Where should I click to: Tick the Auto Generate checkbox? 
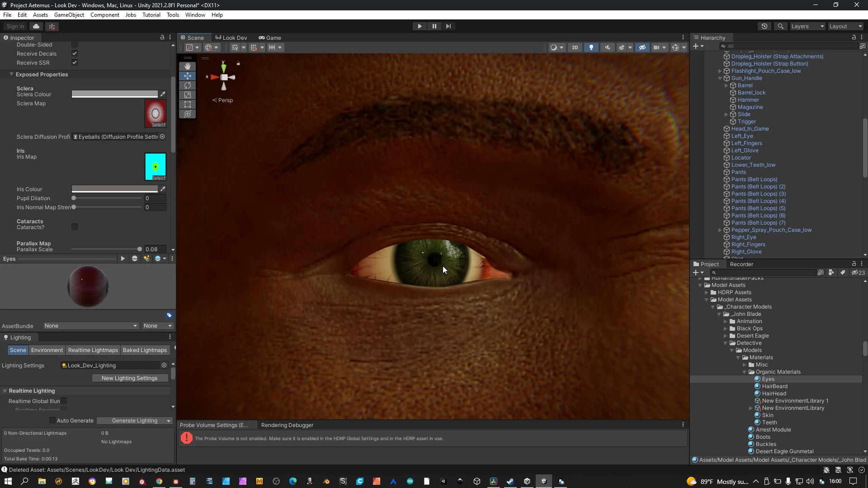click(x=52, y=420)
